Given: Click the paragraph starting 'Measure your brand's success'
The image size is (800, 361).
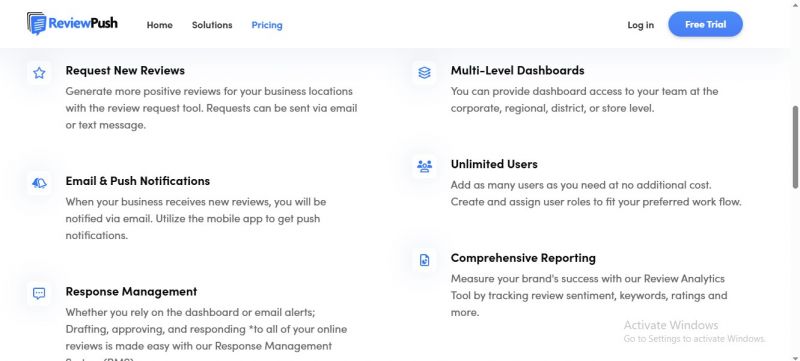Looking at the screenshot, I should click(589, 295).
